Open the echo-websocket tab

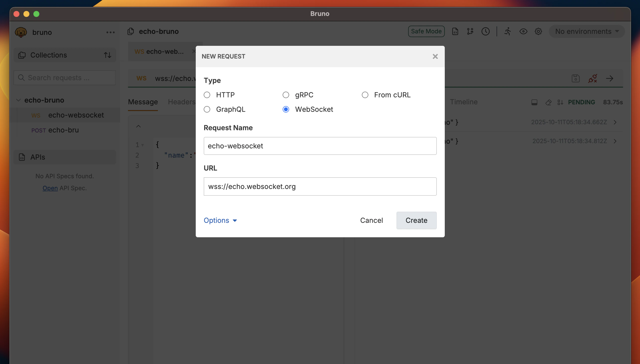160,52
